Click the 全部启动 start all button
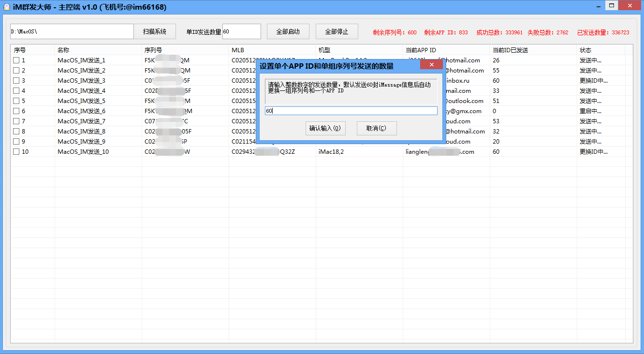Image resolution: width=644 pixels, height=354 pixels. coord(288,31)
